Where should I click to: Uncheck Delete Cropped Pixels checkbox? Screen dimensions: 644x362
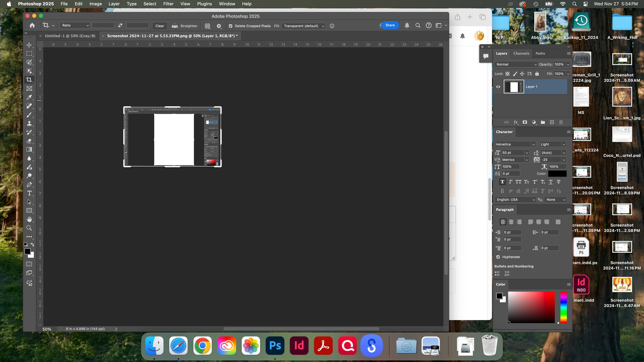pos(230,26)
